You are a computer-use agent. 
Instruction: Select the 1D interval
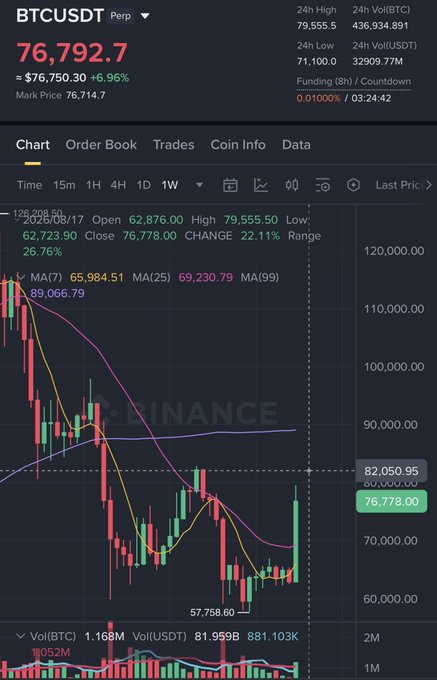(x=143, y=185)
